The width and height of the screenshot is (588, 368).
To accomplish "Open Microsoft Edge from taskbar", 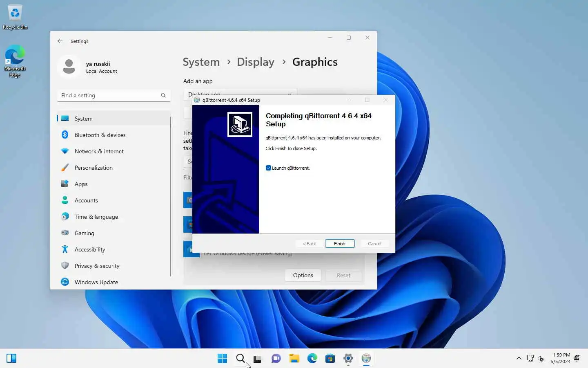I will 312,359.
